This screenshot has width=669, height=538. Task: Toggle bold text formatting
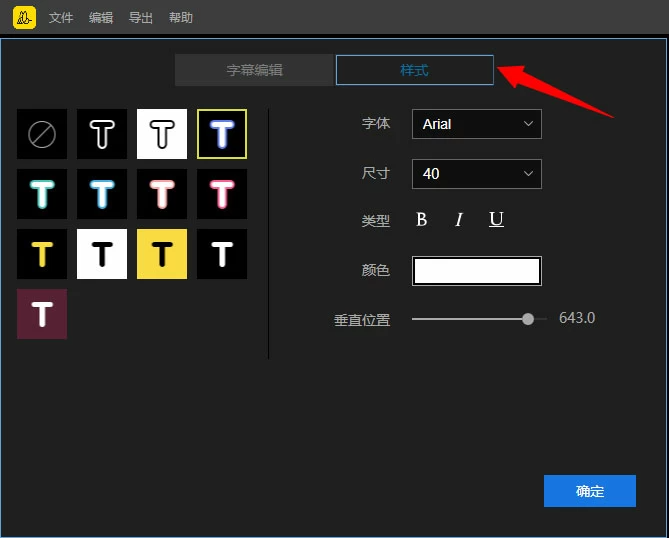421,220
